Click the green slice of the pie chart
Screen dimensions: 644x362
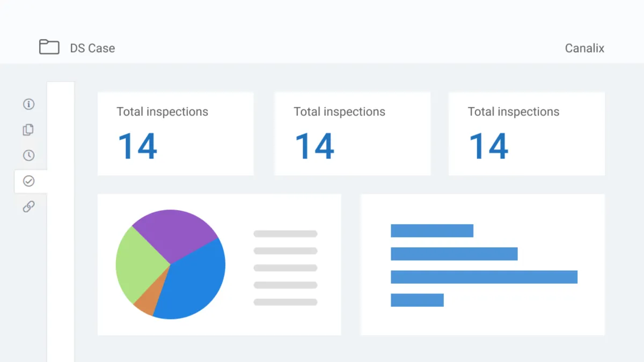tap(140, 263)
